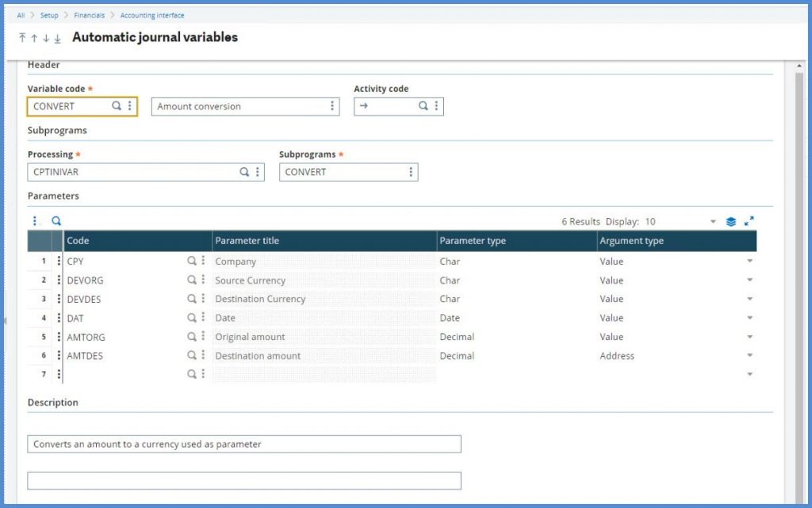Click the Activity code search icon

tap(423, 106)
